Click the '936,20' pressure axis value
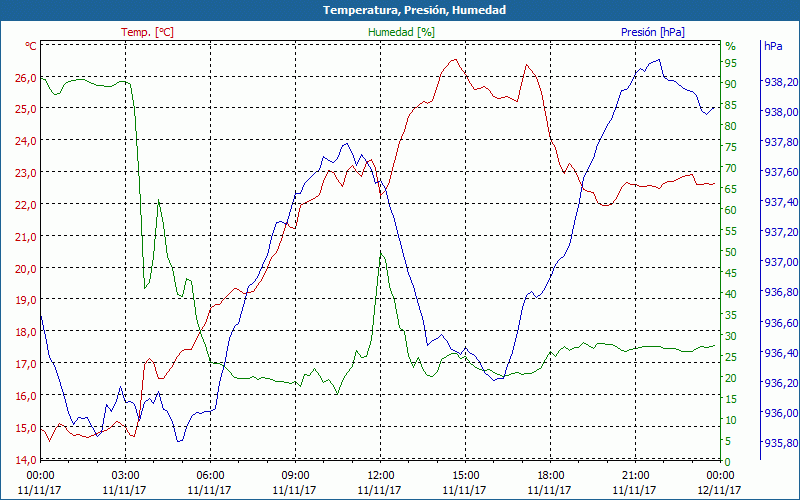 point(779,383)
